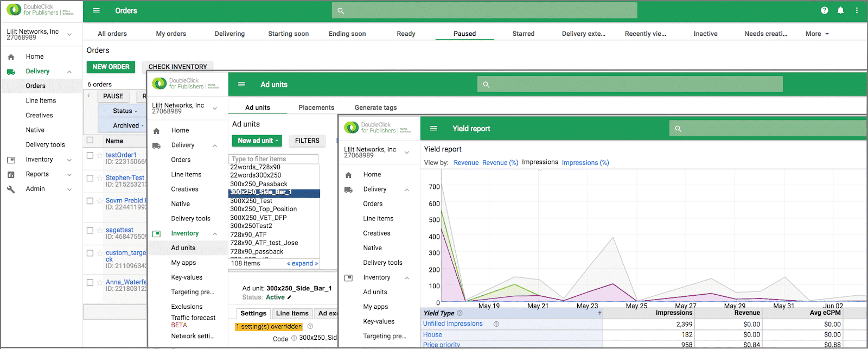This screenshot has height=349, width=868.
Task: Click Inventory icon in Yield report sidebar
Action: pyautogui.click(x=348, y=277)
